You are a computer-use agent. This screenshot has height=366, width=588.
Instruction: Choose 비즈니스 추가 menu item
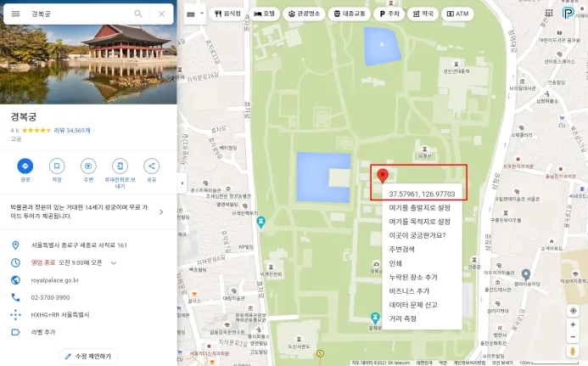click(422, 291)
